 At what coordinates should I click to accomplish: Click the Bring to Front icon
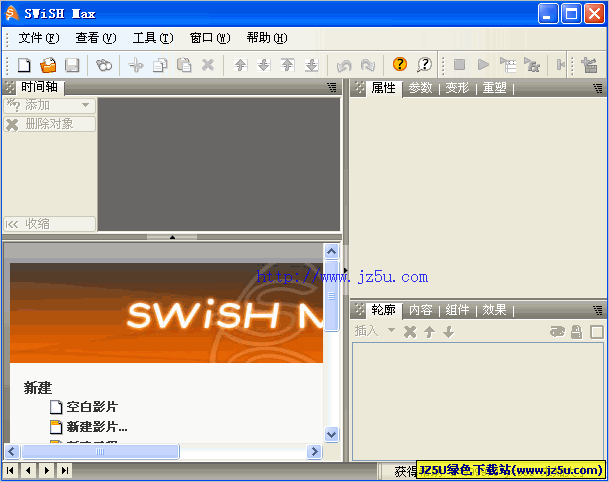click(x=288, y=65)
